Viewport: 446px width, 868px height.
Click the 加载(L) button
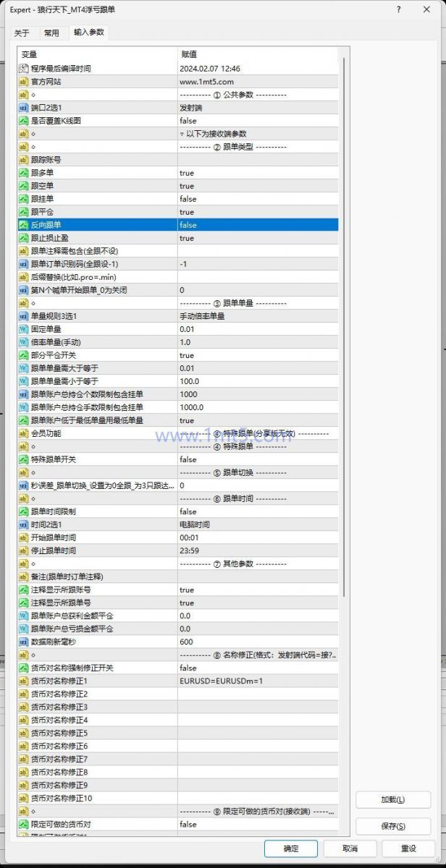click(x=393, y=800)
